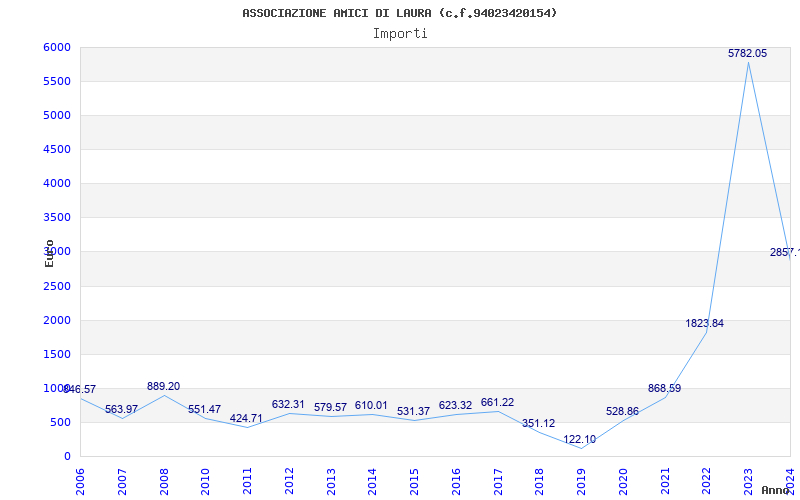Click the x-axis year 2012
This screenshot has width=800, height=500.
[x=289, y=482]
